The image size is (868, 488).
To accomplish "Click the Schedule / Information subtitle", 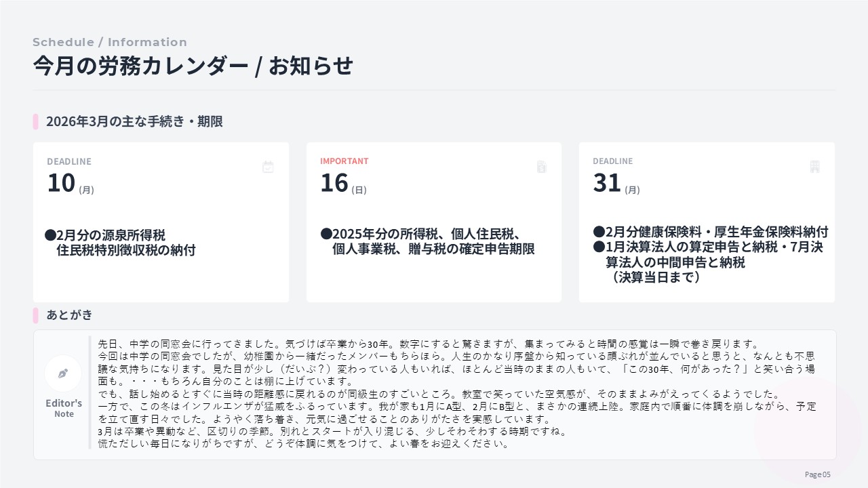I will click(x=110, y=42).
